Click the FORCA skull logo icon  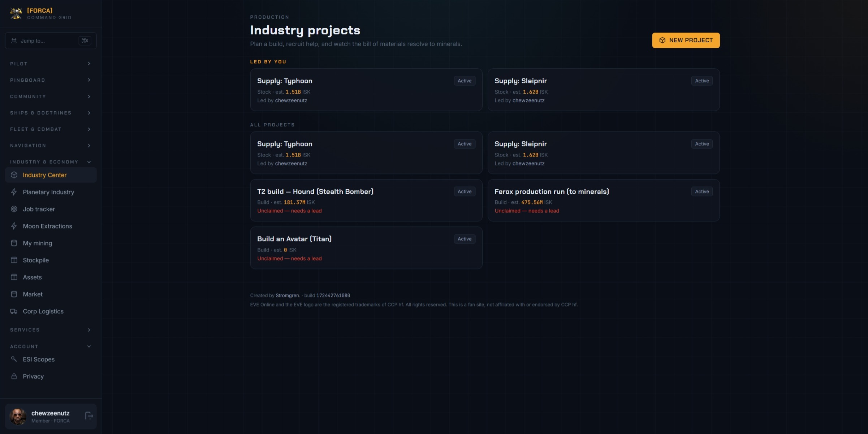(x=16, y=13)
